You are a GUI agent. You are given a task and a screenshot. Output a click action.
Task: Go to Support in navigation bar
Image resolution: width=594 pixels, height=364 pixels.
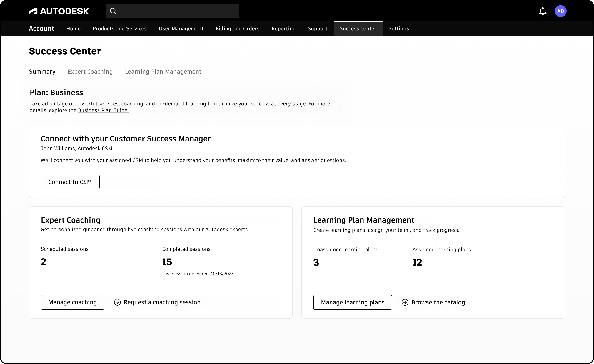(317, 29)
